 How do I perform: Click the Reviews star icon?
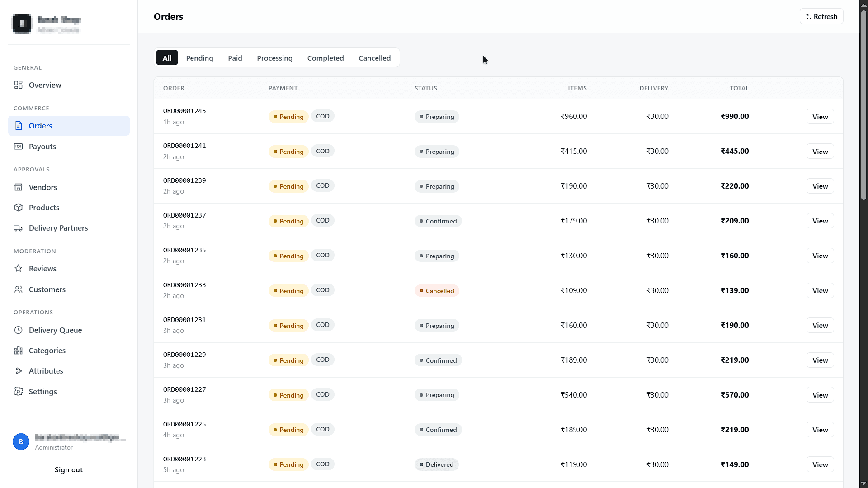tap(18, 269)
